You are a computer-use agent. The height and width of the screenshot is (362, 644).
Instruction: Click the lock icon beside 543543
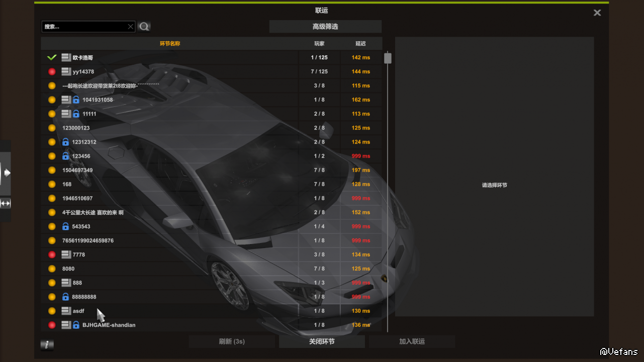65,226
